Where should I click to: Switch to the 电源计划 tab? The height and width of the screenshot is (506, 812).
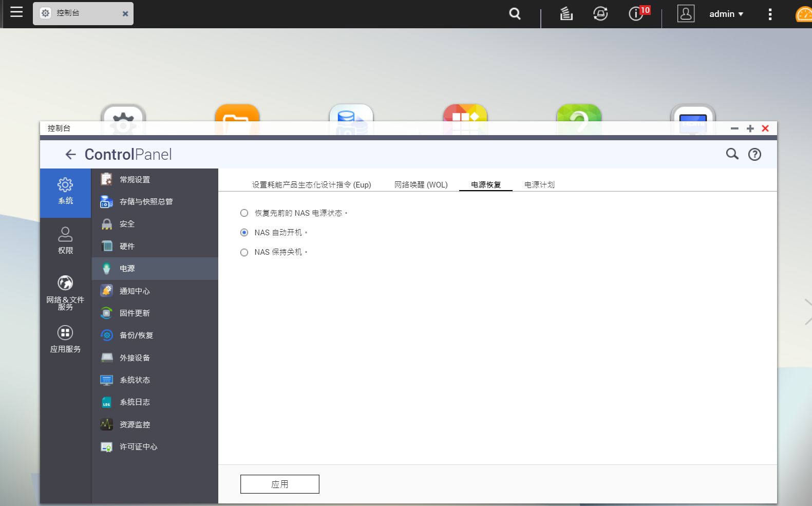[539, 184]
